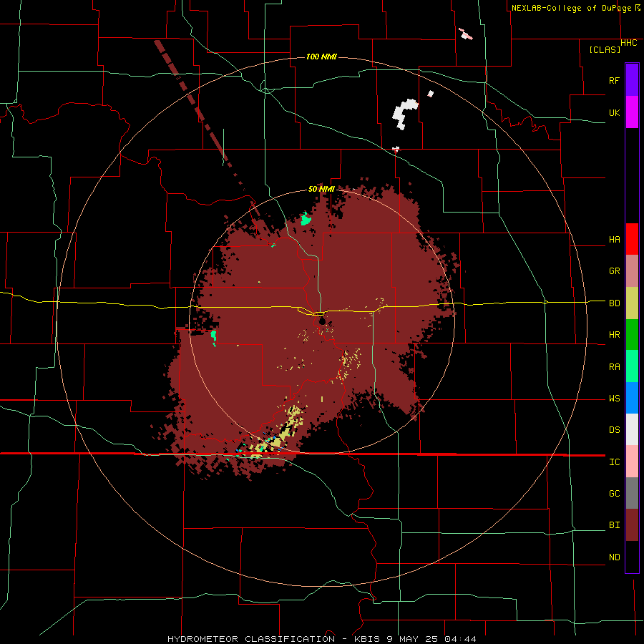This screenshot has width=644, height=644.
Task: Click the GC gray legend swatch
Action: (632, 493)
